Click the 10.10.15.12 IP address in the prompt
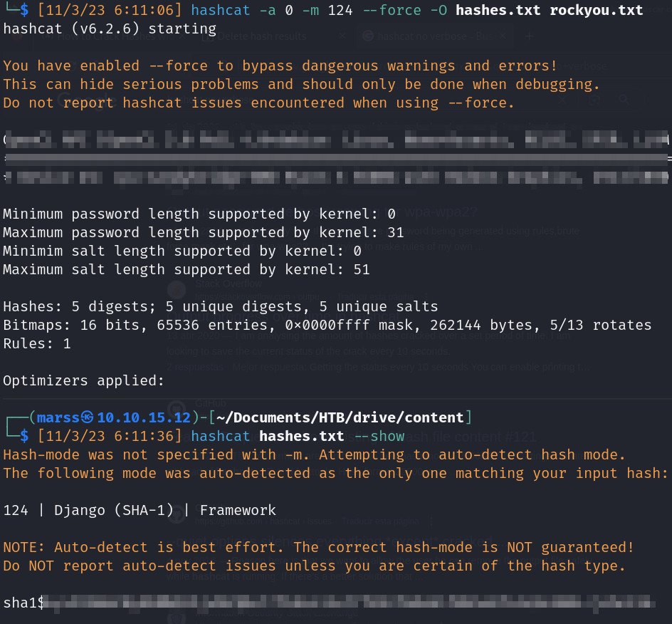 pyautogui.click(x=144, y=417)
